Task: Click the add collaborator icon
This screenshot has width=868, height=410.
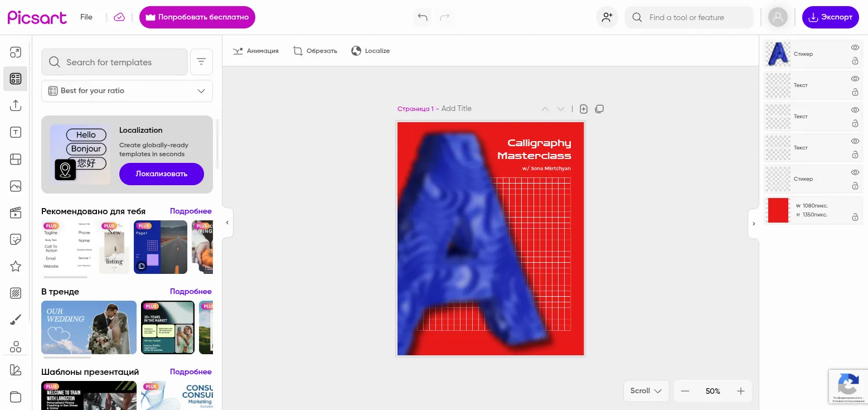Action: (607, 17)
